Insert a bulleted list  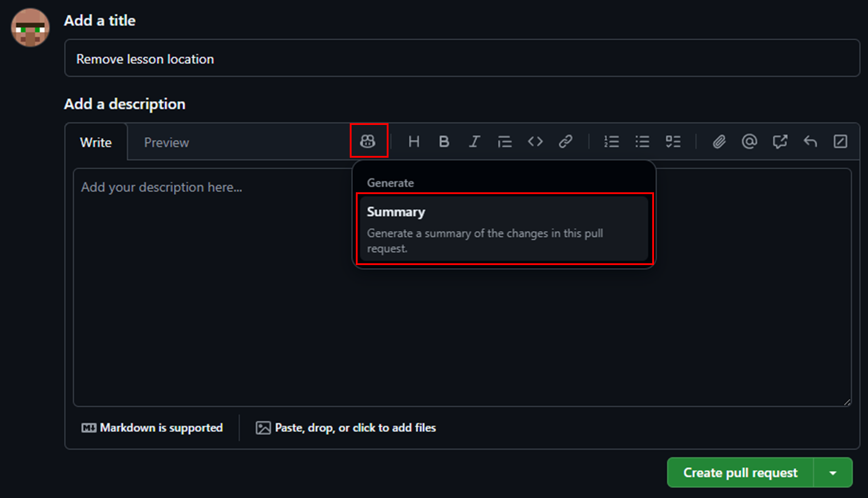point(642,141)
